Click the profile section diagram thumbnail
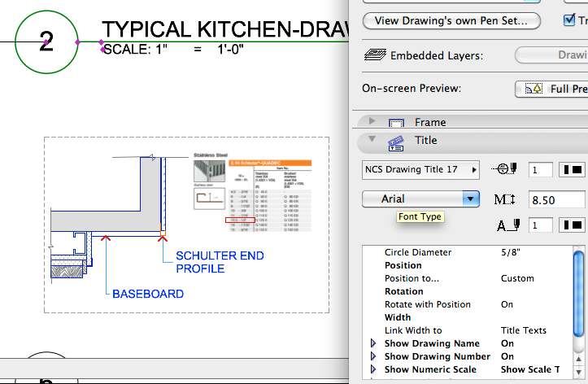This screenshot has height=384, width=588. point(209,199)
